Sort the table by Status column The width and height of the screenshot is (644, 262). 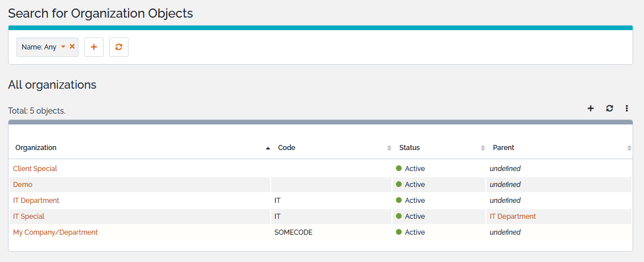[410, 148]
